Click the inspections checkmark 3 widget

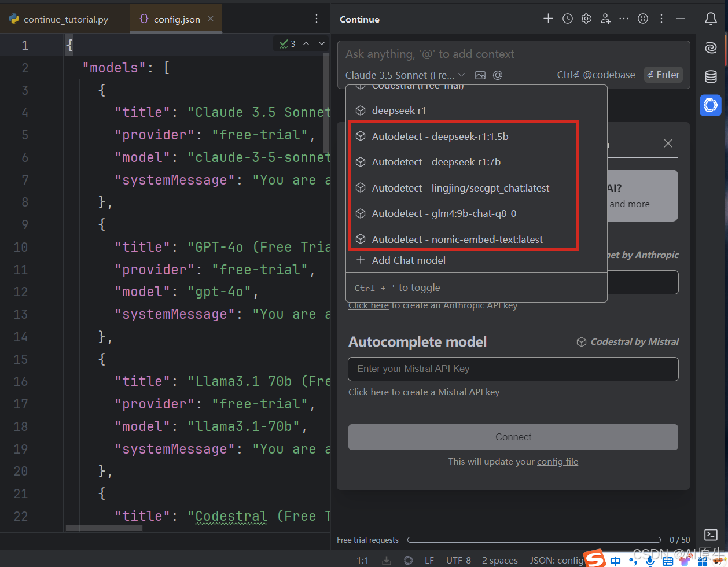288,43
